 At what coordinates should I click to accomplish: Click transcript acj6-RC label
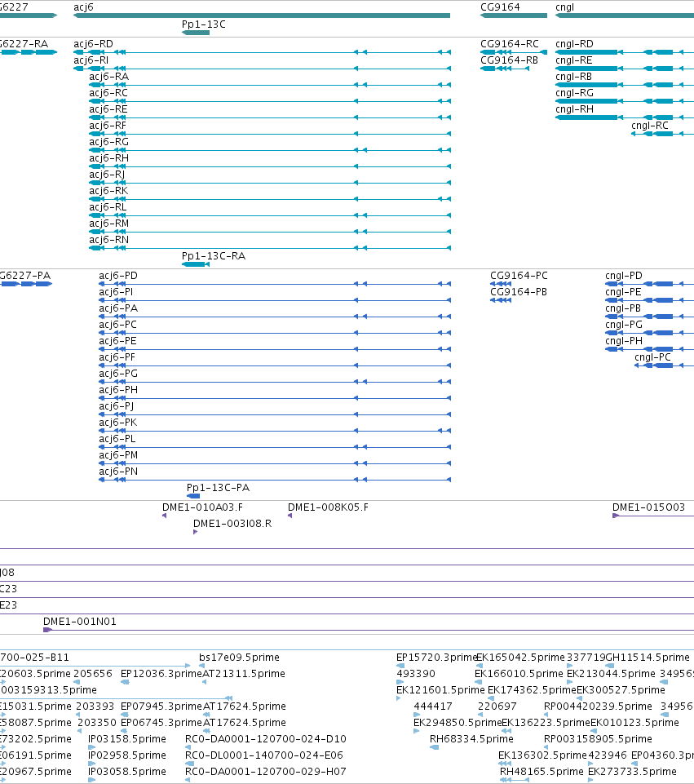tap(108, 93)
